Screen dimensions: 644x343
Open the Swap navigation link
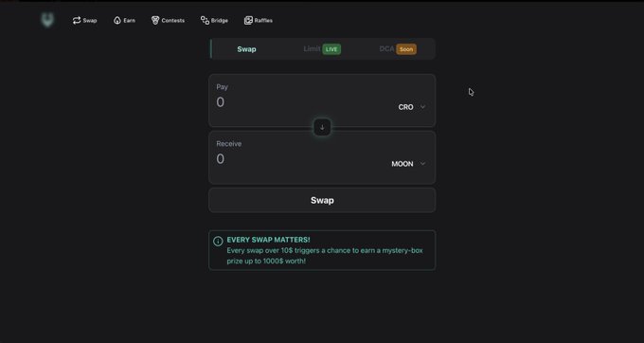(x=84, y=21)
